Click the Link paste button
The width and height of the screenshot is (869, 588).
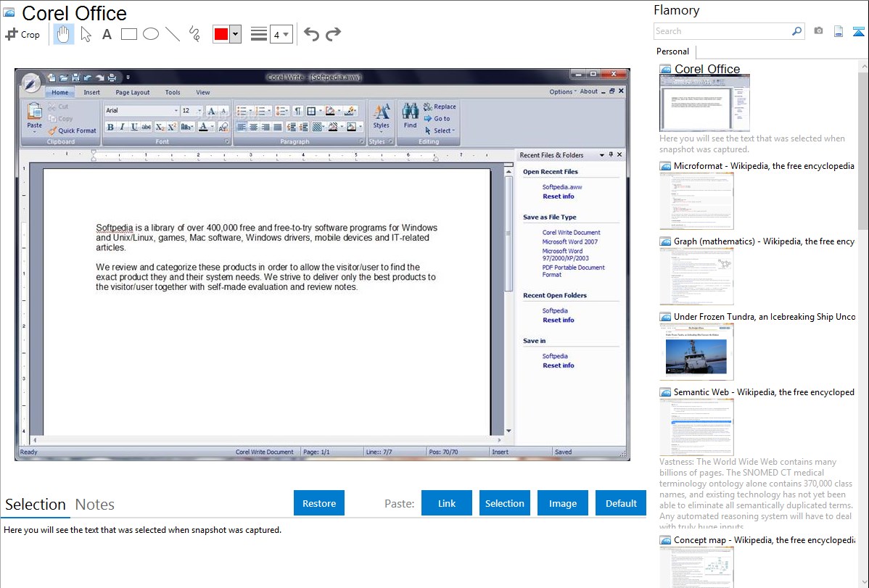[447, 503]
